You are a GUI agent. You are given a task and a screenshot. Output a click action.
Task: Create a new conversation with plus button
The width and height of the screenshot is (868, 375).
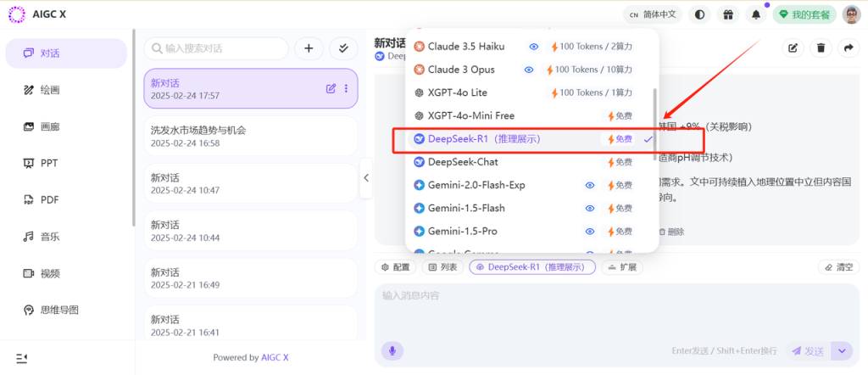[x=309, y=48]
